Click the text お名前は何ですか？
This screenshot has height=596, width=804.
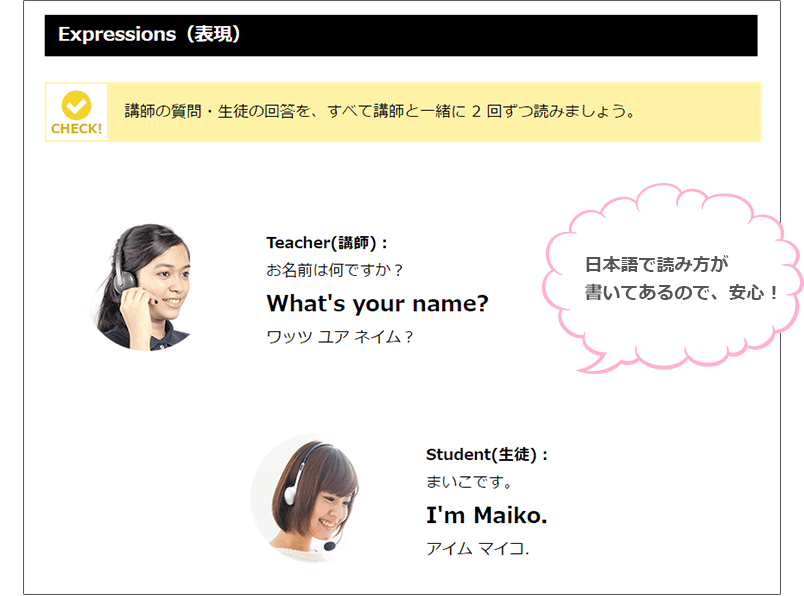tap(335, 270)
